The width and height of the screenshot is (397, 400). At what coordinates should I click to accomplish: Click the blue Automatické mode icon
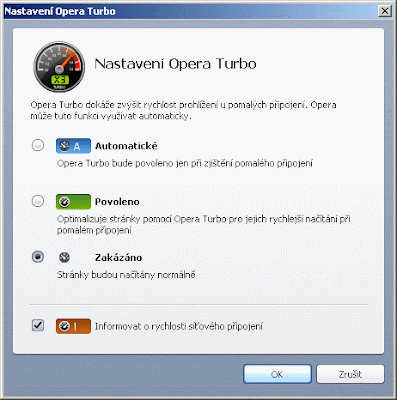tap(73, 146)
